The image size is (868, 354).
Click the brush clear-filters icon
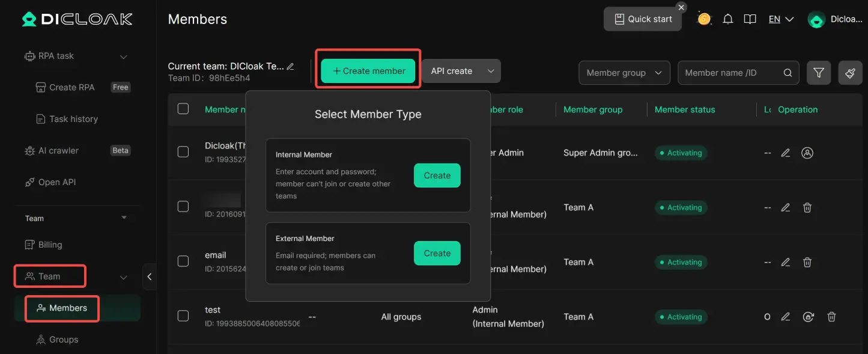pos(850,73)
